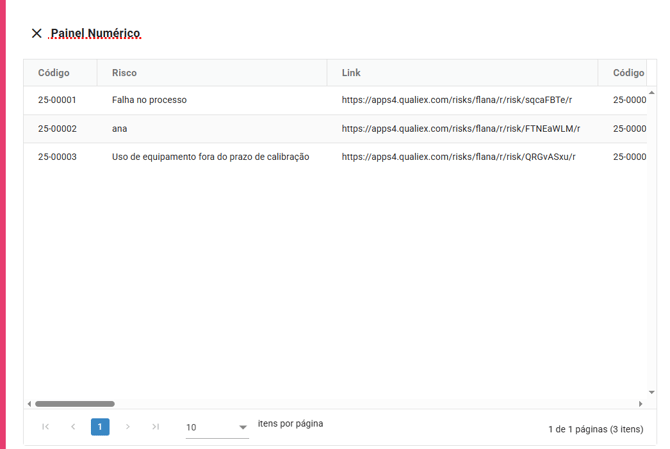Viewport: 670px width, 449px height.
Task: Go to first page of table
Action: pyautogui.click(x=45, y=427)
